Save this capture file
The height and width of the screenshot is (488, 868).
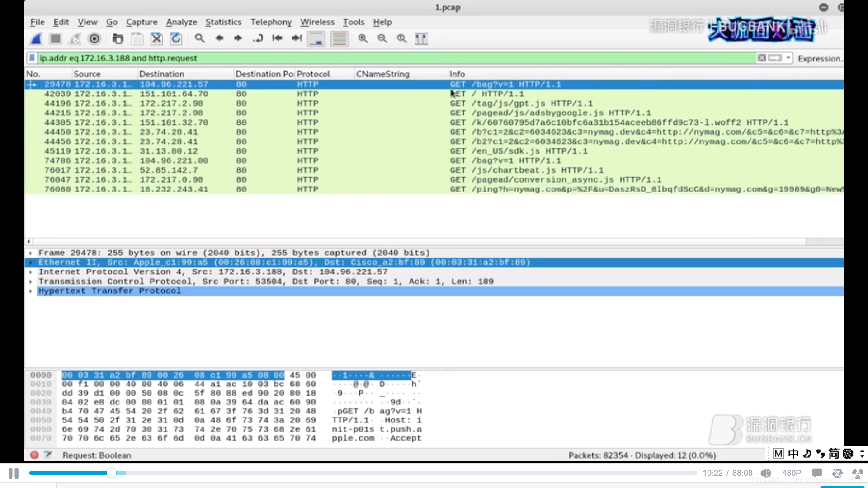(x=137, y=39)
